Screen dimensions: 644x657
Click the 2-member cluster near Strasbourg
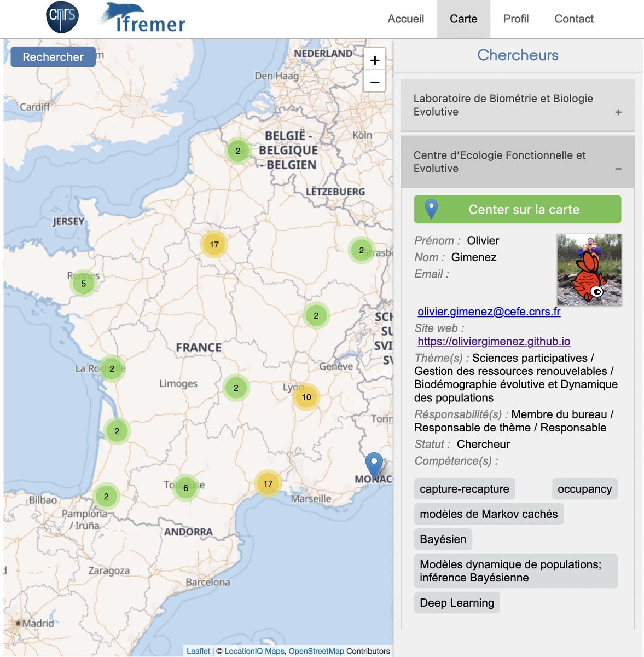point(361,250)
